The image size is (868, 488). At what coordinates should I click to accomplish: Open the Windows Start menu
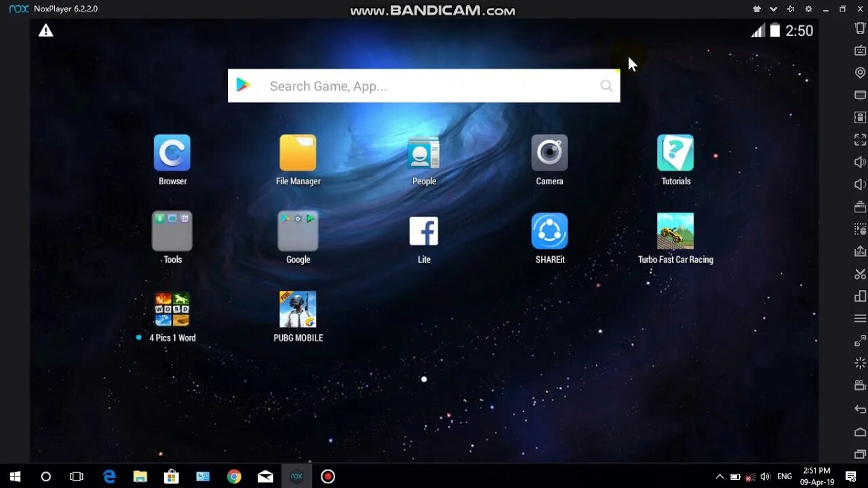tap(15, 476)
